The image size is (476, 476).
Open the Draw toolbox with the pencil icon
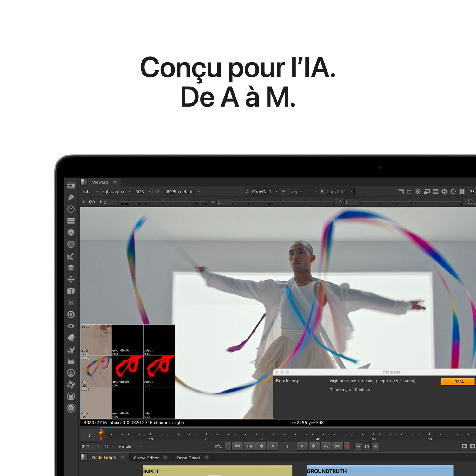pos(70,197)
